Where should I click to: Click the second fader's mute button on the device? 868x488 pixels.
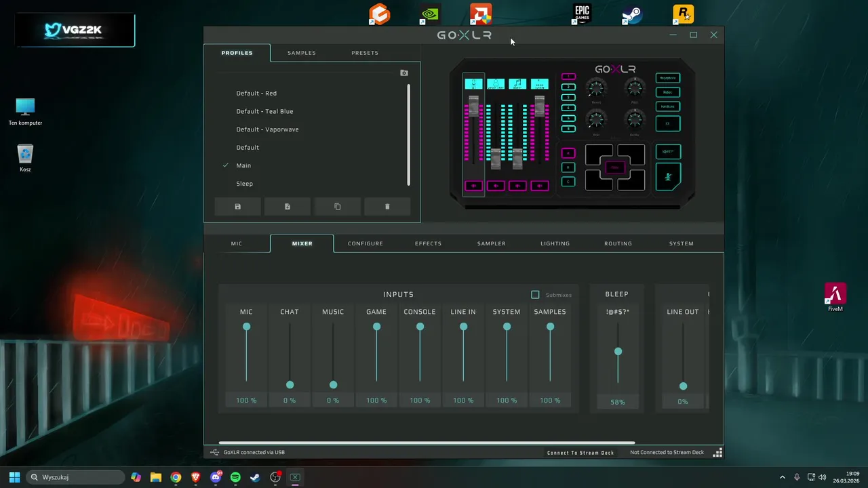pyautogui.click(x=496, y=186)
